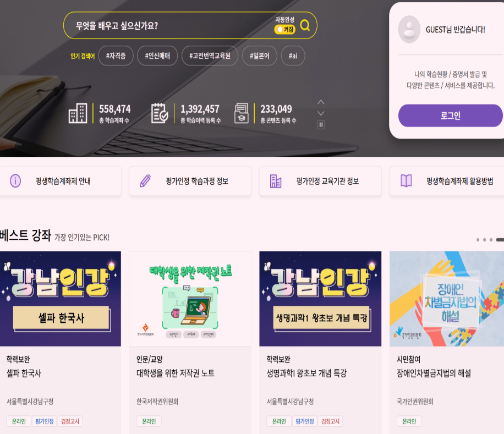504x434 pixels.
Task: Go to first best-course carousel dot
Action: (478, 240)
